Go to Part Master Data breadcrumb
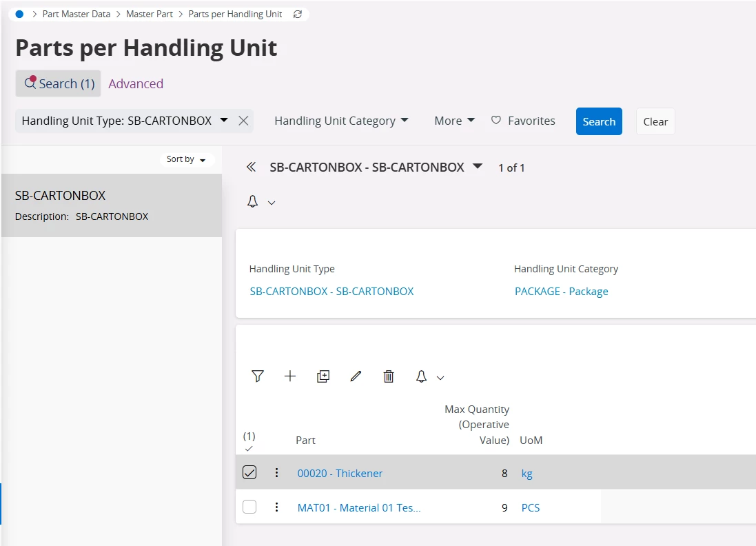 point(76,14)
